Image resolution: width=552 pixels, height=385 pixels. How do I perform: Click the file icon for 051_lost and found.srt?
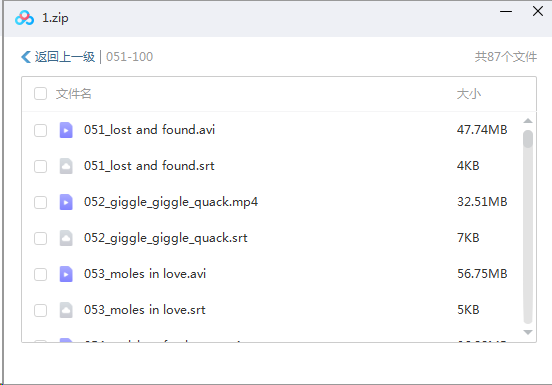(66, 166)
